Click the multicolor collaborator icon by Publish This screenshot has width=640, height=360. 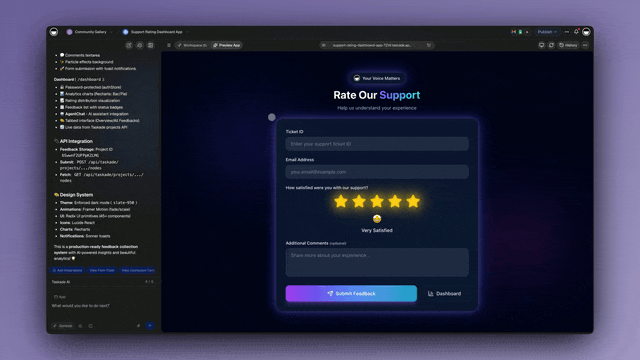click(x=513, y=32)
